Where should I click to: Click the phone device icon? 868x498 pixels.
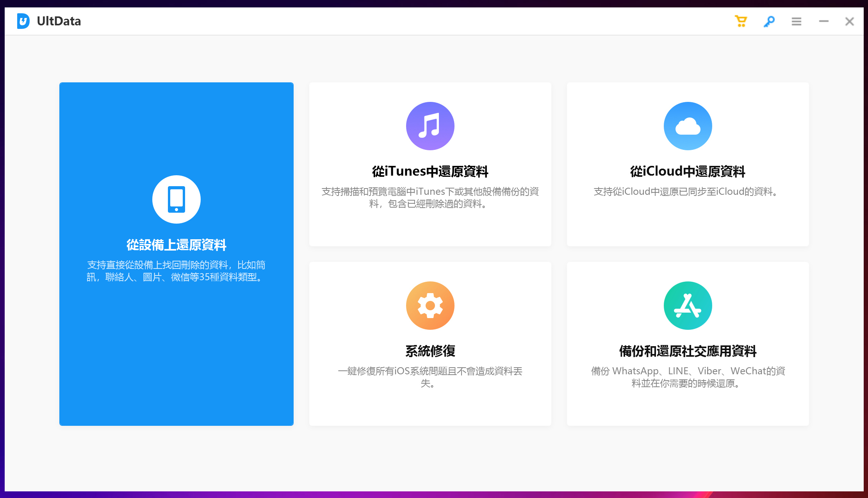(176, 199)
